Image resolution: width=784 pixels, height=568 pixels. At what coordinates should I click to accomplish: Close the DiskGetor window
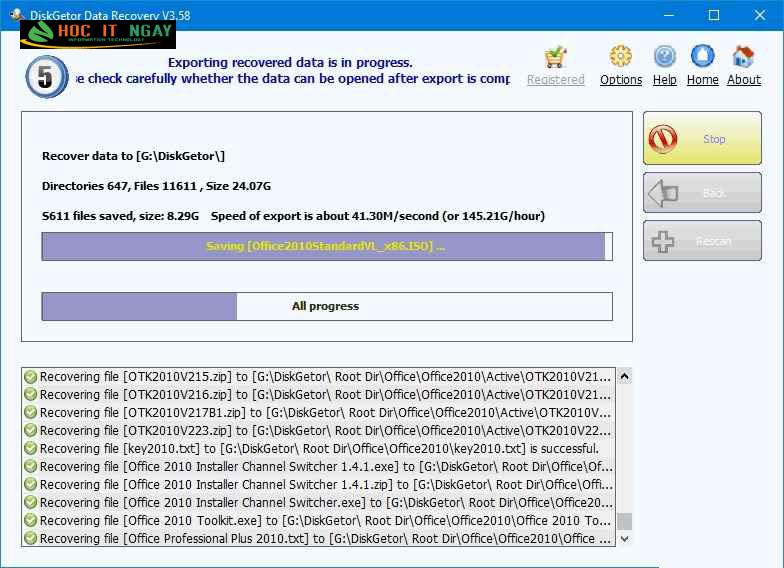(760, 15)
